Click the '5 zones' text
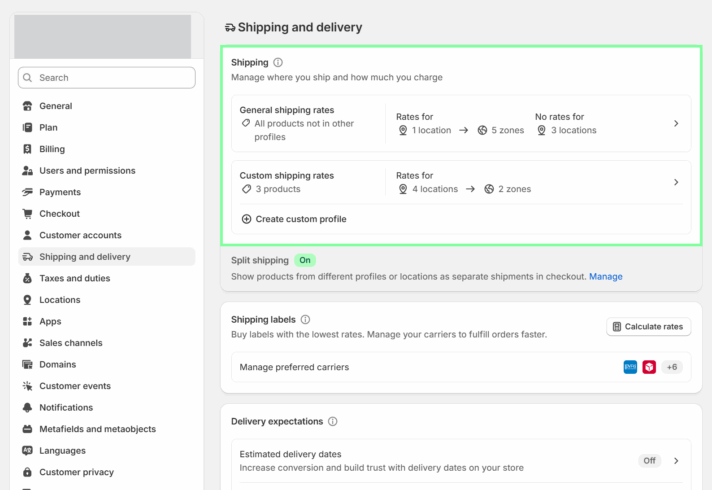 [x=507, y=130]
